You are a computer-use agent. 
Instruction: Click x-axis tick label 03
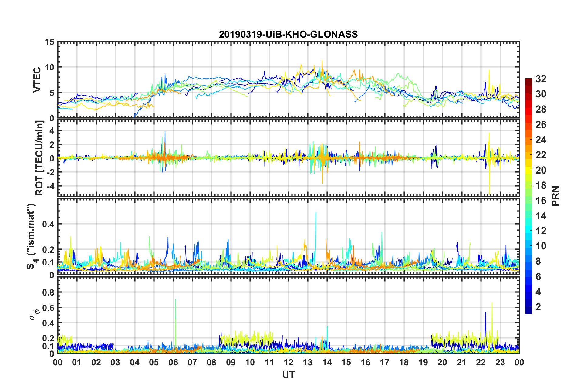click(115, 362)
